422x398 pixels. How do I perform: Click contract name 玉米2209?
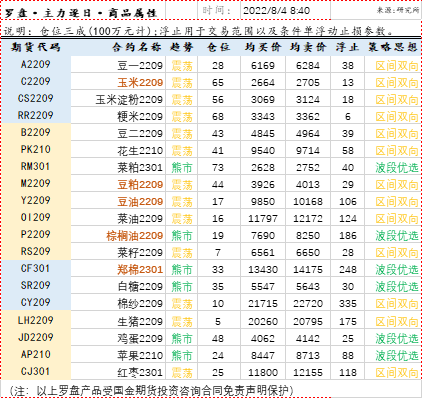(x=140, y=83)
